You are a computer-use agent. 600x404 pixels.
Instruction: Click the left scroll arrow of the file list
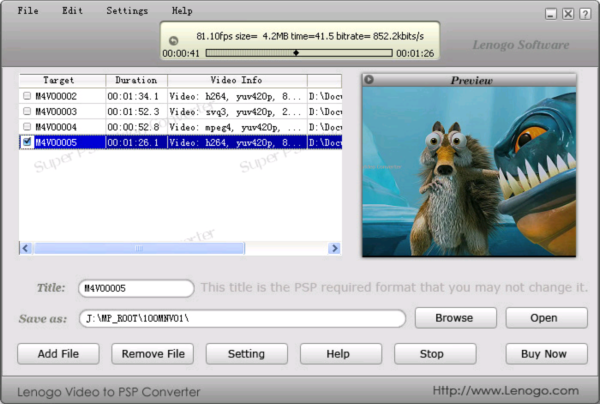click(x=26, y=248)
